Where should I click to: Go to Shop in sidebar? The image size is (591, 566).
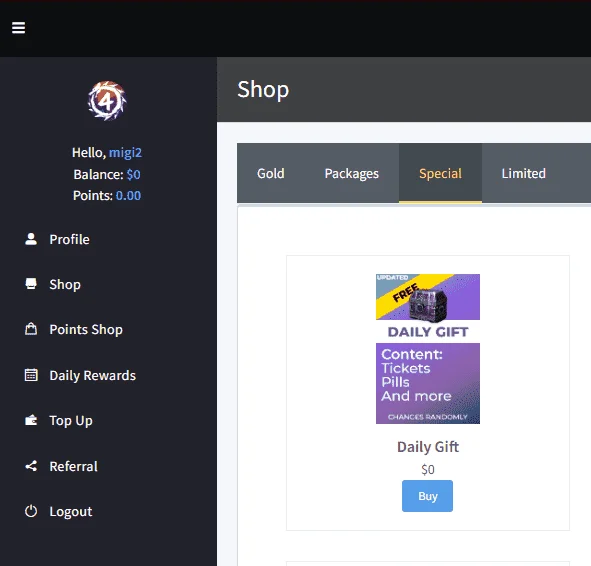click(x=65, y=285)
